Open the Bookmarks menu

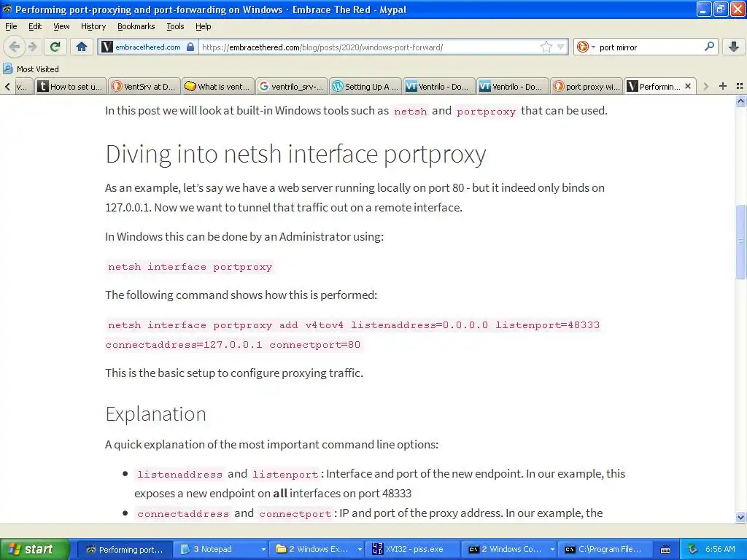[136, 26]
